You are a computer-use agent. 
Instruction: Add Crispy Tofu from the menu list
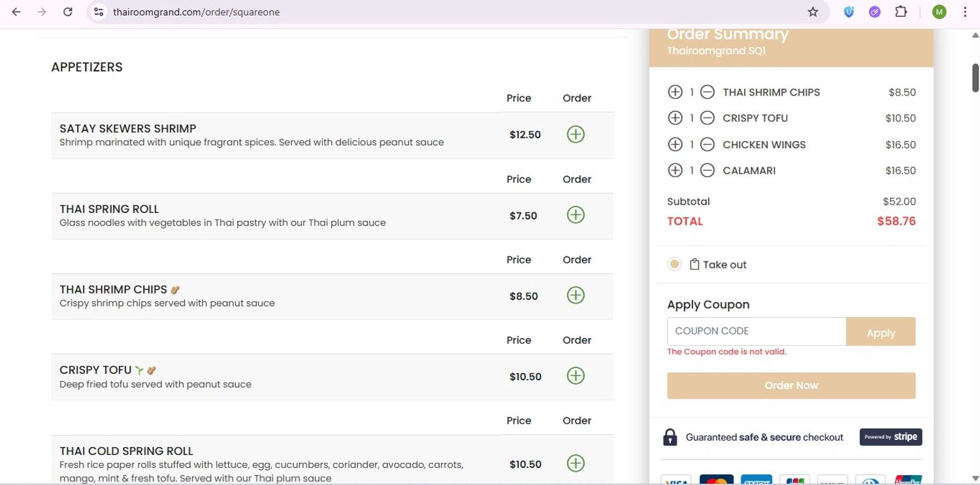click(x=576, y=376)
